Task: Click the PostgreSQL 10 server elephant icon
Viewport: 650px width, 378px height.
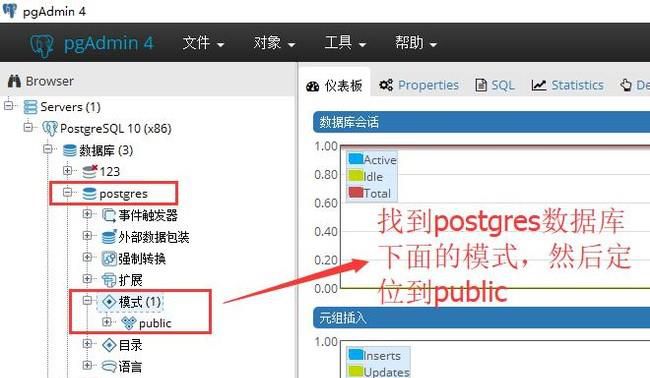Action: point(50,128)
